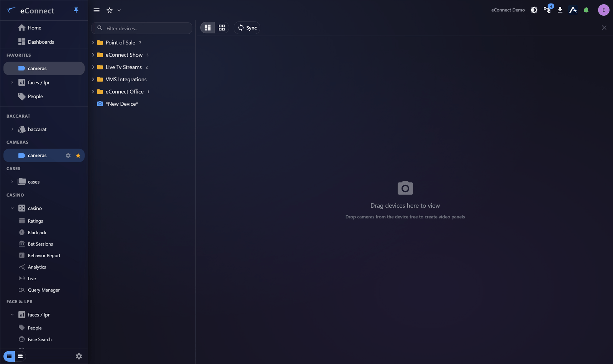Click the baccarat cards icon

22,130
